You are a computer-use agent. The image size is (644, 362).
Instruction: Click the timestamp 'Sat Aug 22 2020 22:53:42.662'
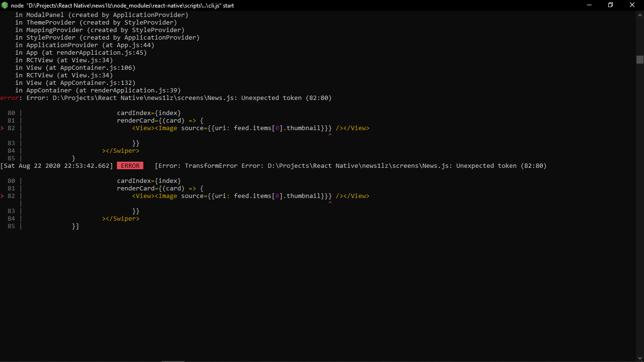point(57,166)
